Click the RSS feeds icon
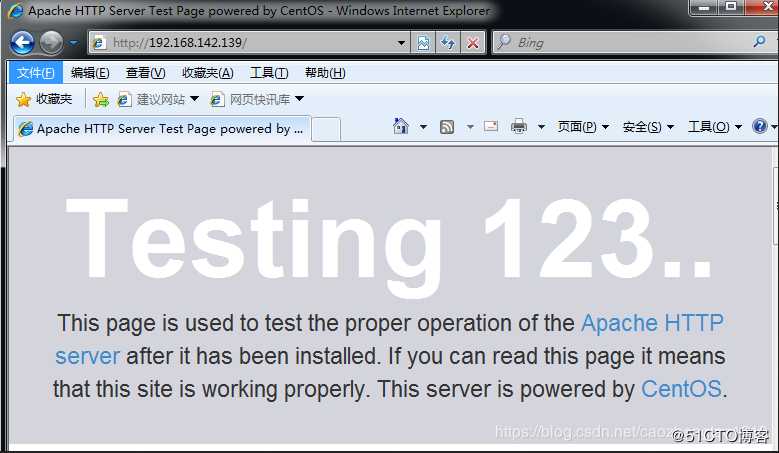779x453 pixels. (x=447, y=127)
